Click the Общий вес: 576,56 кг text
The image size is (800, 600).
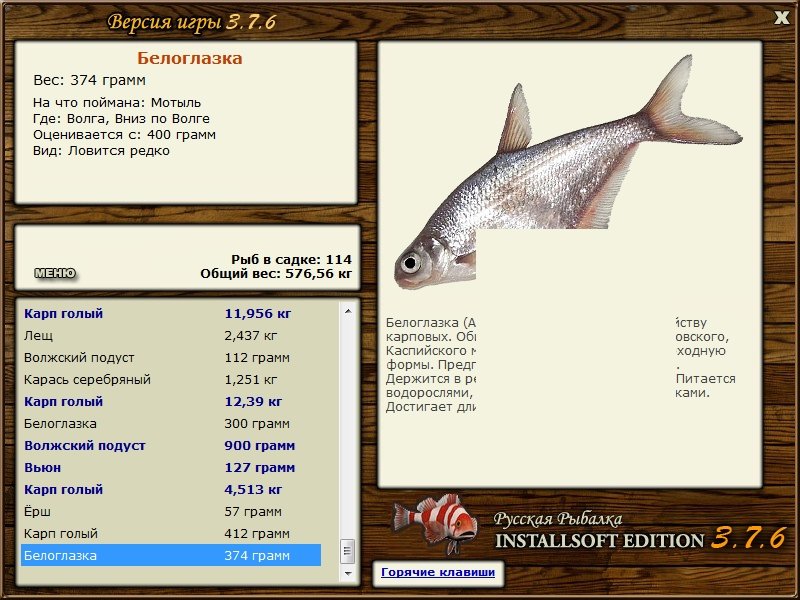tap(276, 273)
